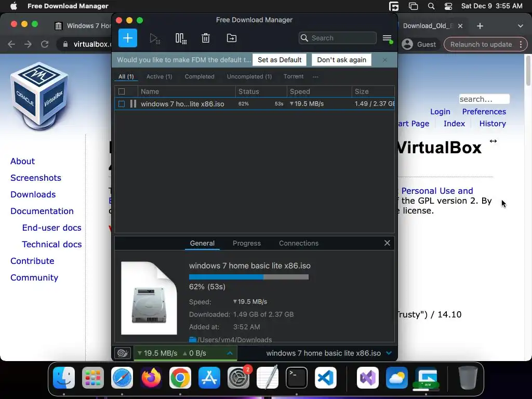Collapse details via the bottom right chevron
This screenshot has height=399, width=532.
[x=389, y=353]
